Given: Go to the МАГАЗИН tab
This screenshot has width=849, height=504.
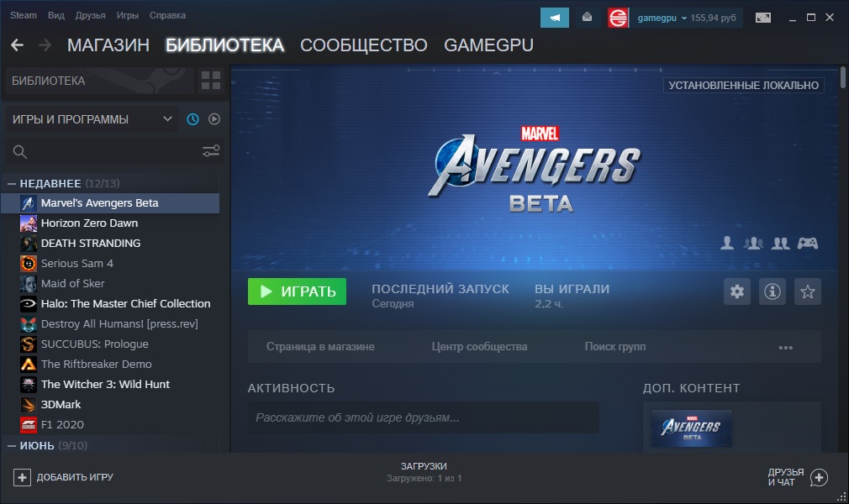Looking at the screenshot, I should [x=108, y=45].
